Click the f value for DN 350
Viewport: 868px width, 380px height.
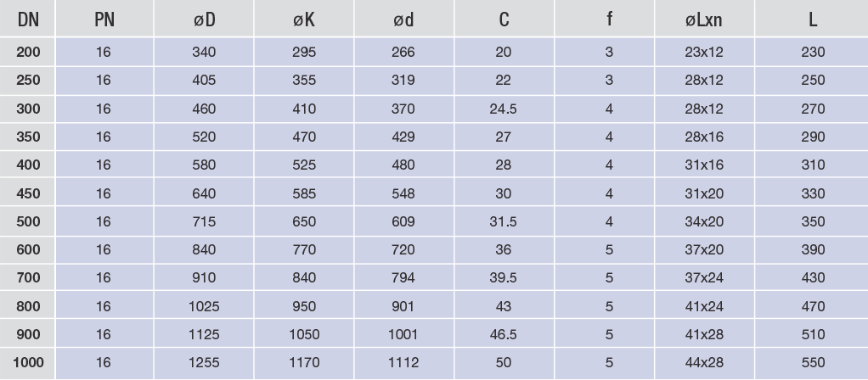(609, 137)
